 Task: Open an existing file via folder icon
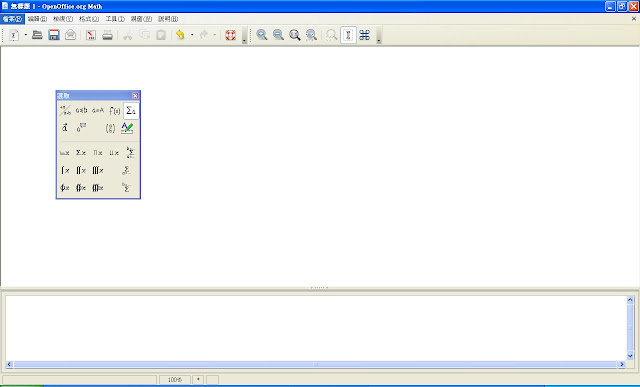[x=37, y=35]
